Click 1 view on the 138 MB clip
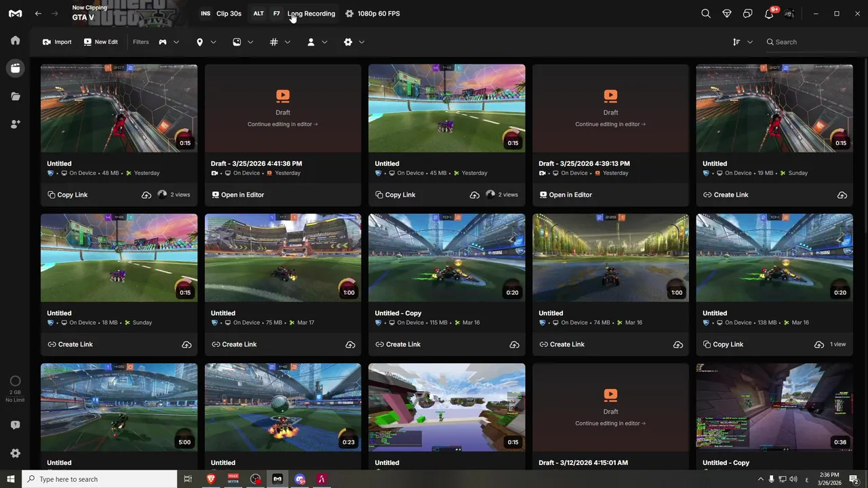This screenshot has width=868, height=488. click(x=838, y=345)
